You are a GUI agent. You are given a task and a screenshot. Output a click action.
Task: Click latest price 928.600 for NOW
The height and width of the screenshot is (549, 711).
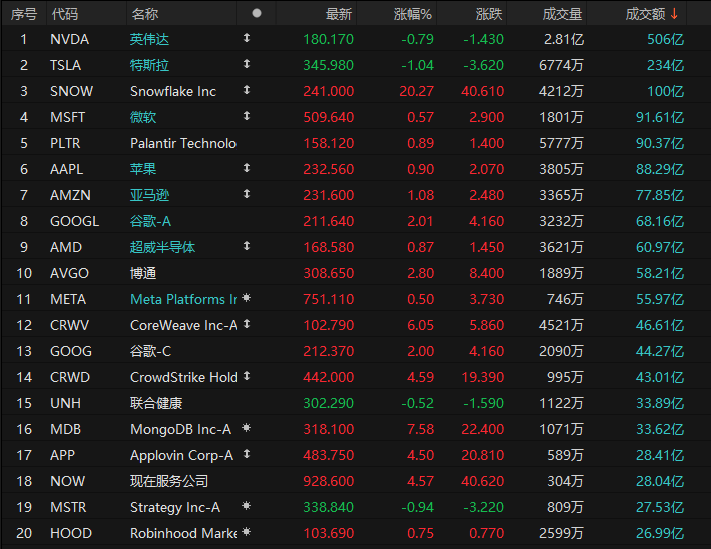pyautogui.click(x=328, y=481)
